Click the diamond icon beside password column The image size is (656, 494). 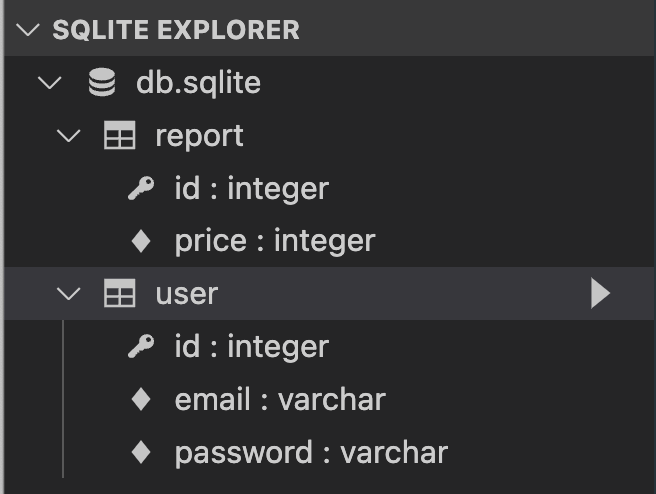pyautogui.click(x=141, y=452)
